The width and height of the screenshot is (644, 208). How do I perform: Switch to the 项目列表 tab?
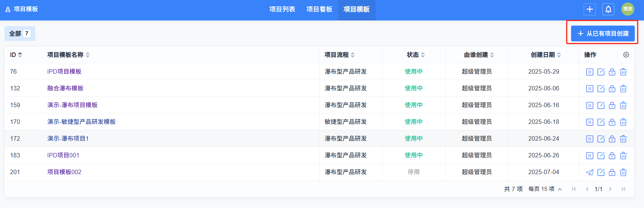coord(282,9)
